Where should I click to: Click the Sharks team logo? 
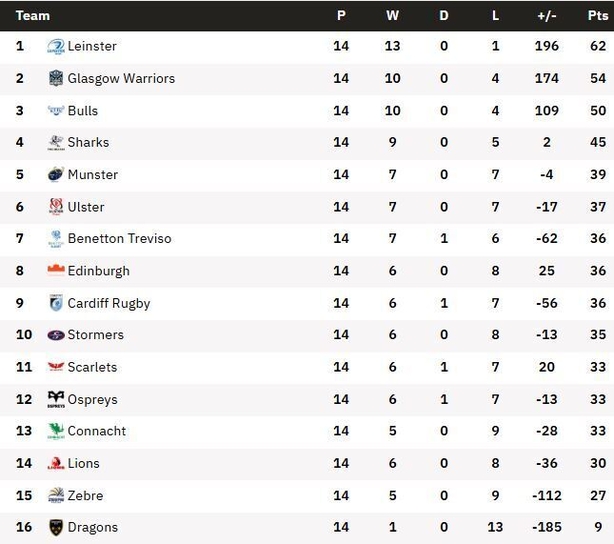[56, 143]
